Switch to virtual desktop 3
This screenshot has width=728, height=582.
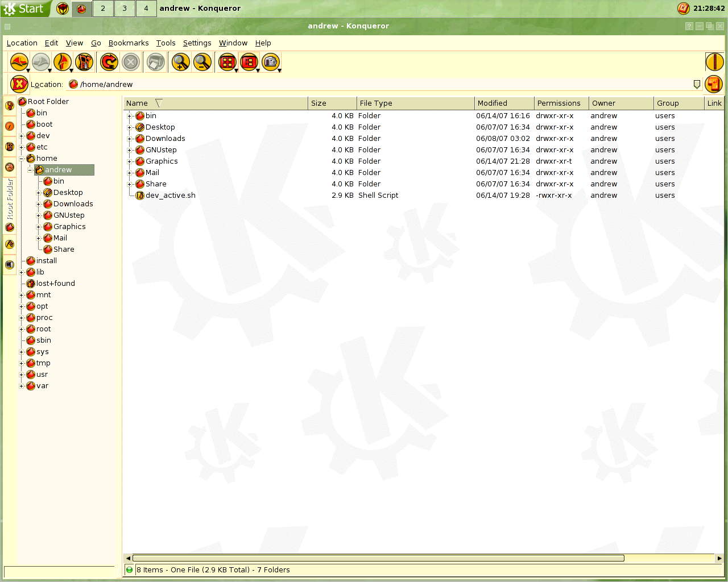tap(125, 9)
